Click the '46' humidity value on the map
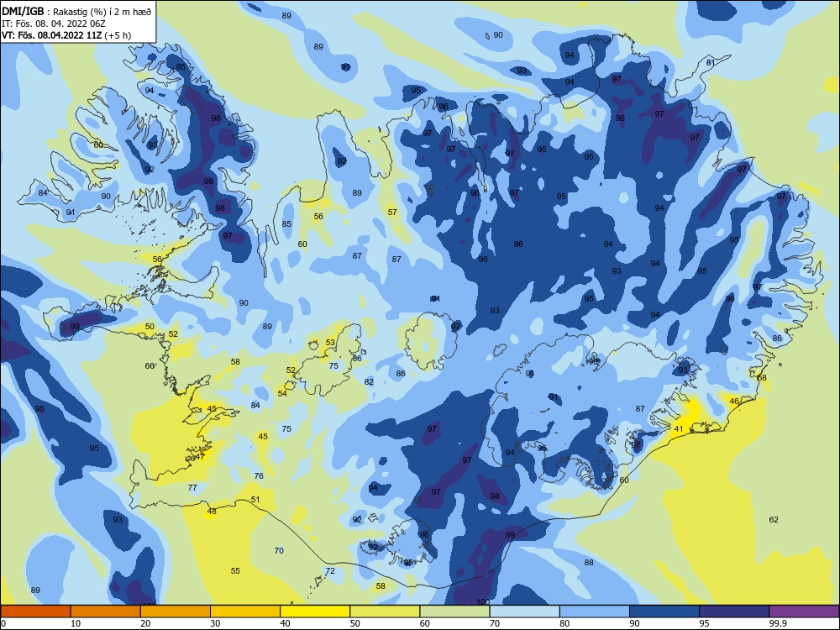Screen dimensions: 840x630 [734, 402]
